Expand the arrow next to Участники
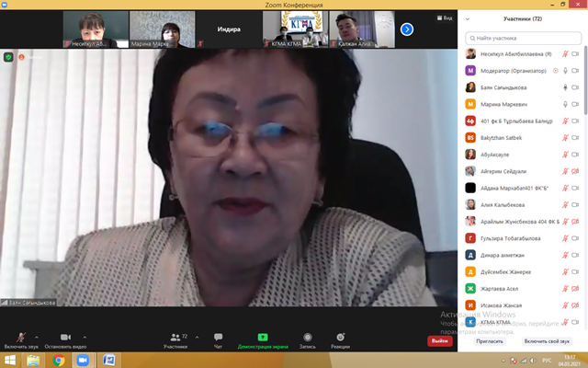 (x=197, y=338)
